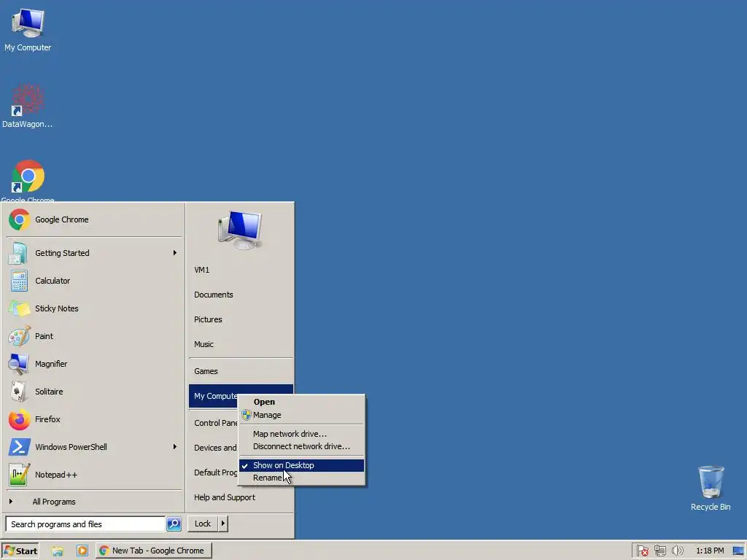The height and width of the screenshot is (560, 747).
Task: Open Games from Start menu
Action: point(241,371)
